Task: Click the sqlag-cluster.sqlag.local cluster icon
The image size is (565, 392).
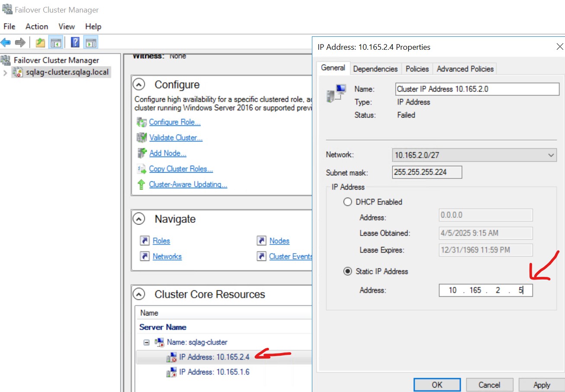Action: [x=18, y=72]
